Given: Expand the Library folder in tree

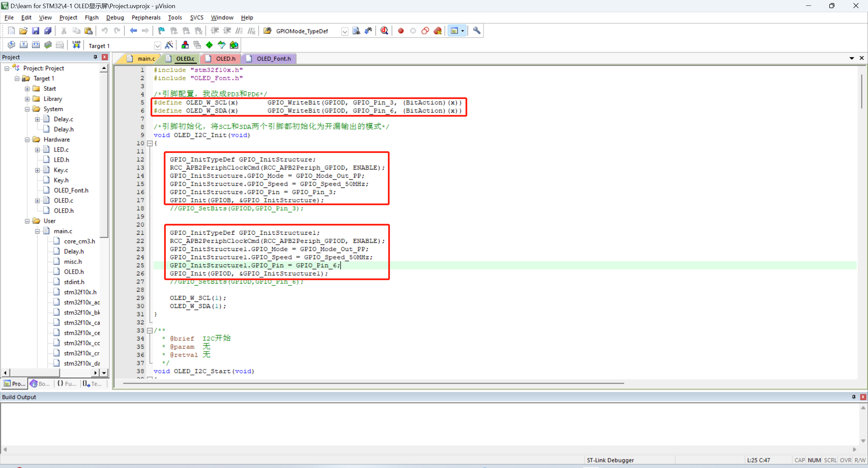Looking at the screenshot, I should pyautogui.click(x=27, y=99).
